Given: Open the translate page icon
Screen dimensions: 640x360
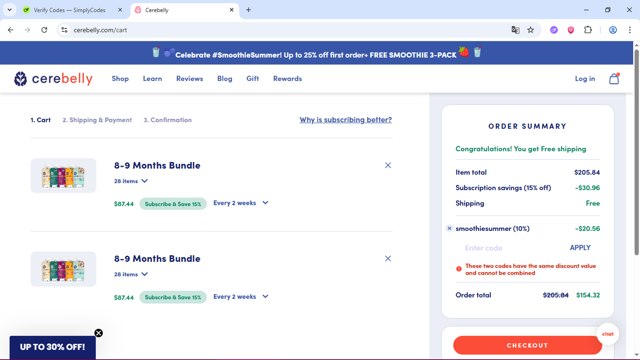Looking at the screenshot, I should coord(516,30).
